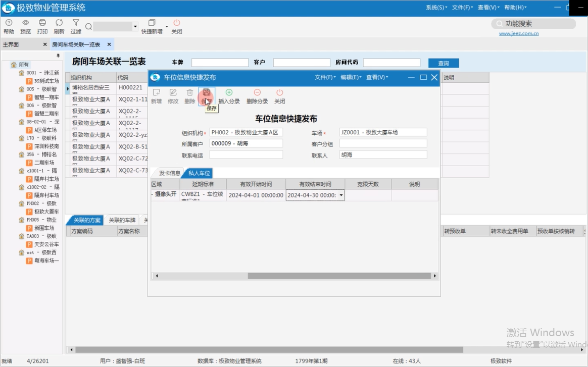
Task: Click the 删除分录 red minus icon
Action: pyautogui.click(x=257, y=93)
